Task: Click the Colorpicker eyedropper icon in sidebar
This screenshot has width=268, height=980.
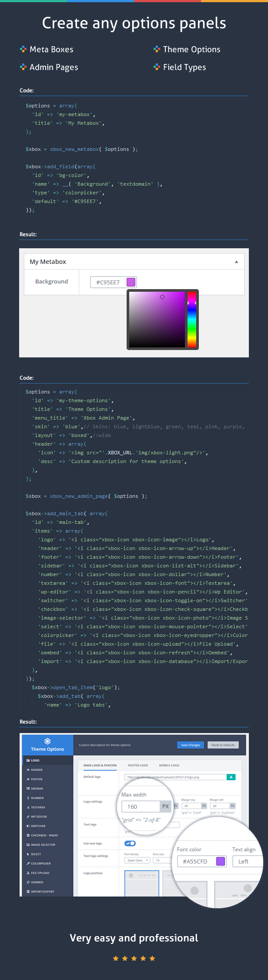Action: [x=28, y=863]
